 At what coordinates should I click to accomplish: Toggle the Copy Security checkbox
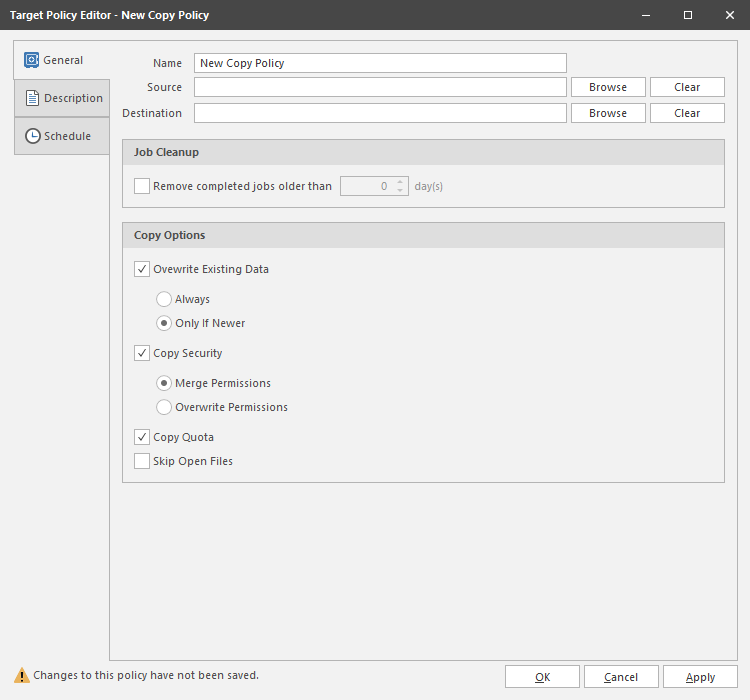[x=142, y=353]
